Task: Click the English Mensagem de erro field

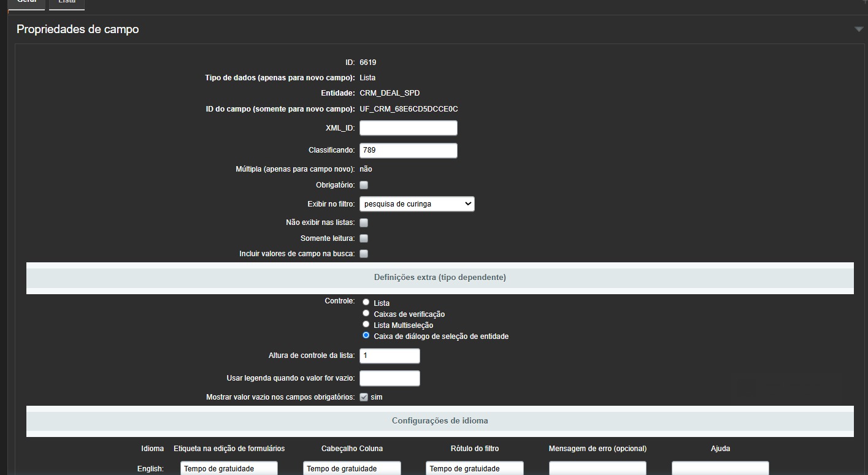Action: pyautogui.click(x=597, y=468)
